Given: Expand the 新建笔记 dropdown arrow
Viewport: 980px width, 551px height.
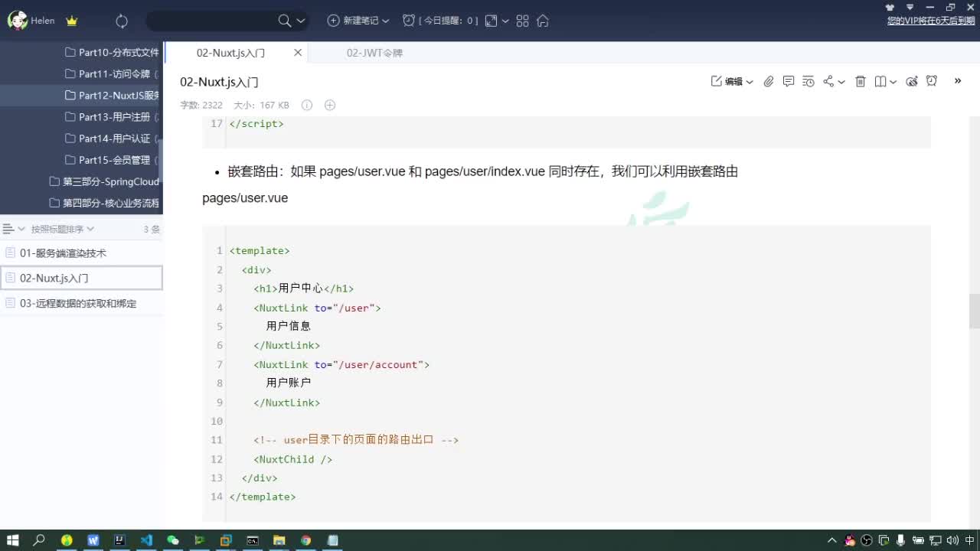Looking at the screenshot, I should click(385, 21).
